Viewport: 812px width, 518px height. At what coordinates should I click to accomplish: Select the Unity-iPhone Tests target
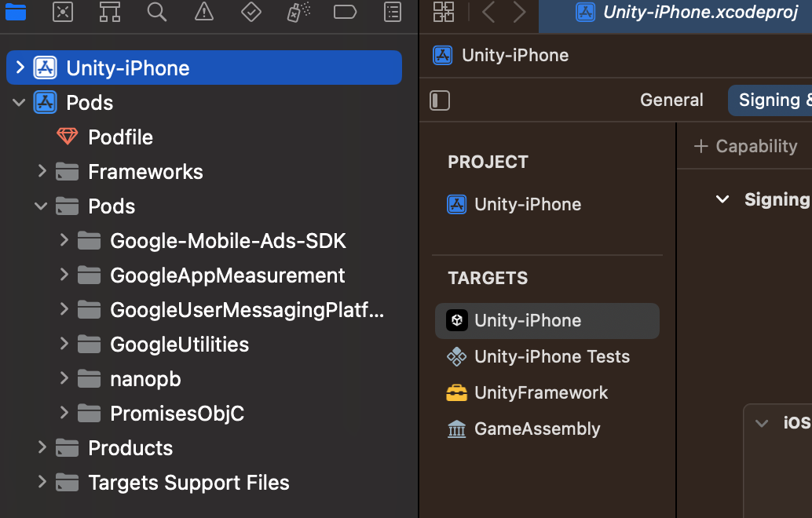[547, 356]
